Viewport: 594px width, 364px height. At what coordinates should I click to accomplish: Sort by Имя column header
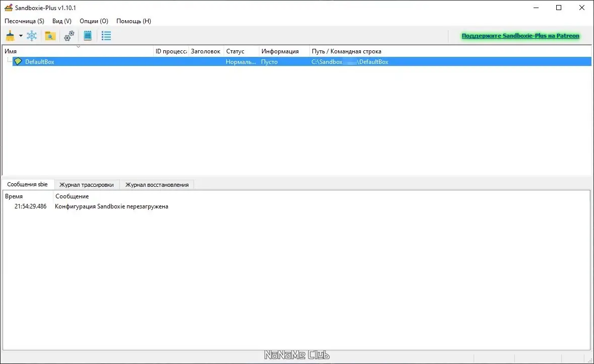pyautogui.click(x=78, y=51)
